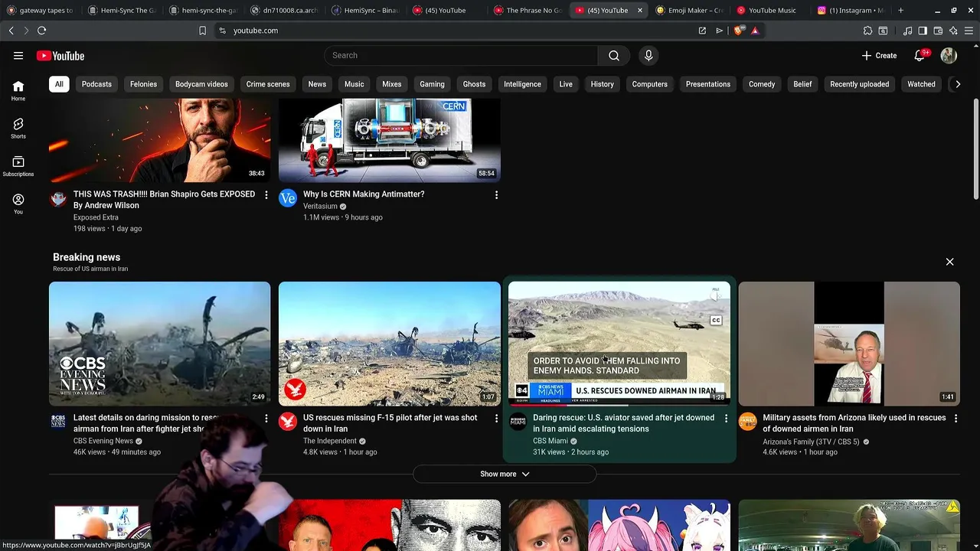Open video title Why Is CERN Making Antimatter?

tap(364, 194)
